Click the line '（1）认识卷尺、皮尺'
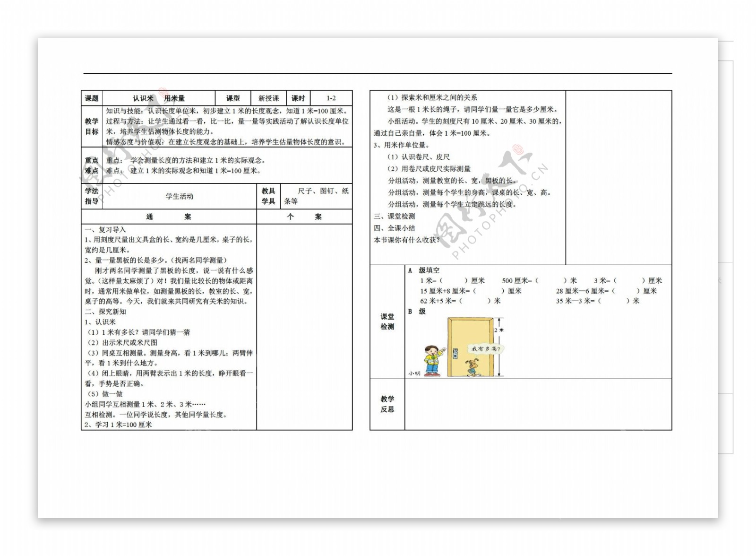Image resolution: width=756 pixels, height=556 pixels. tap(418, 157)
